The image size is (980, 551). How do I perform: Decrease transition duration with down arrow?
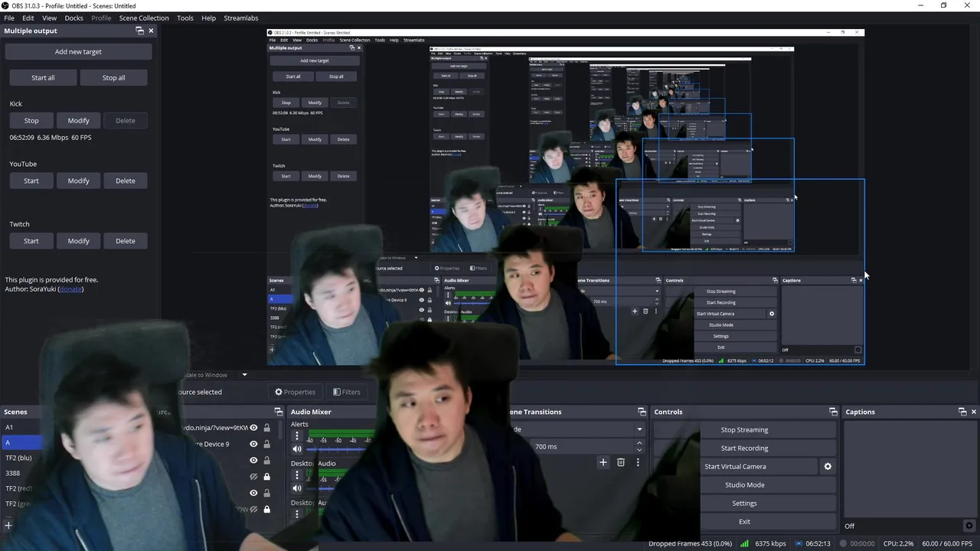[639, 450]
